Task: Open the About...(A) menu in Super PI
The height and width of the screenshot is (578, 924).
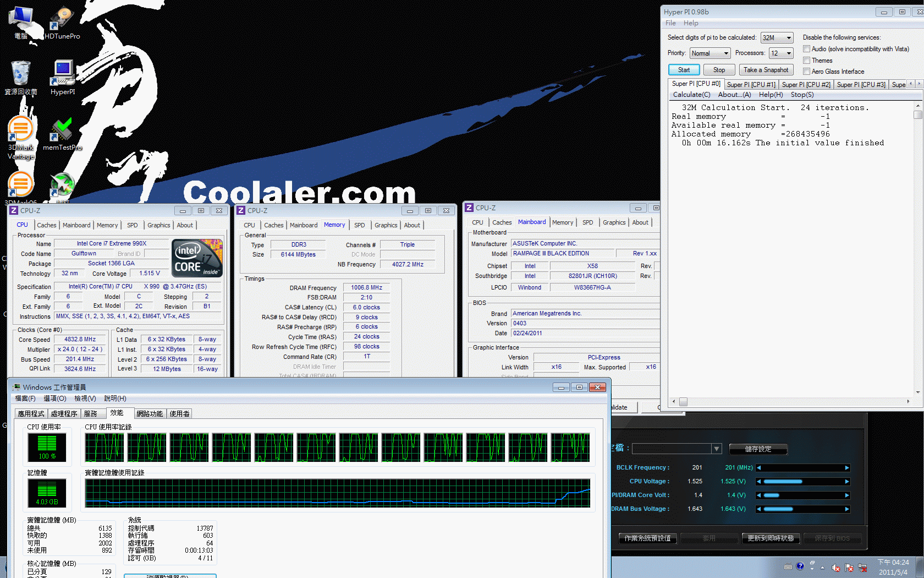Action: 734,95
